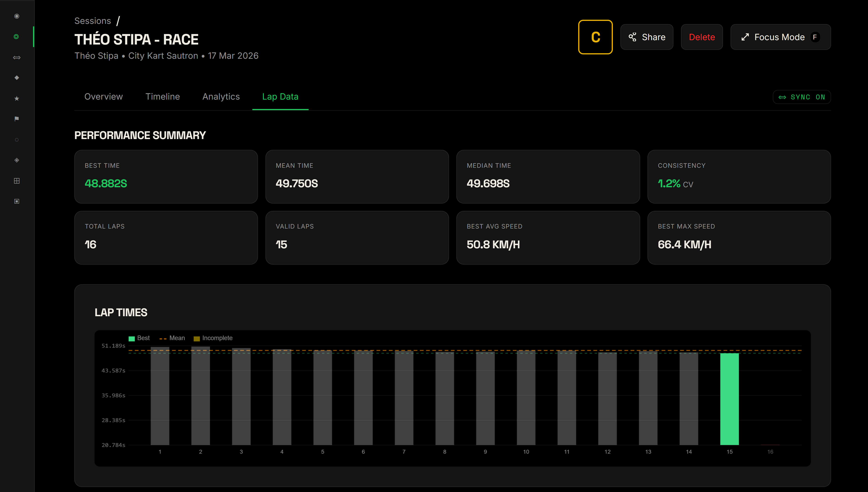
Task: Click the solid diamond sidebar icon
Action: click(17, 78)
